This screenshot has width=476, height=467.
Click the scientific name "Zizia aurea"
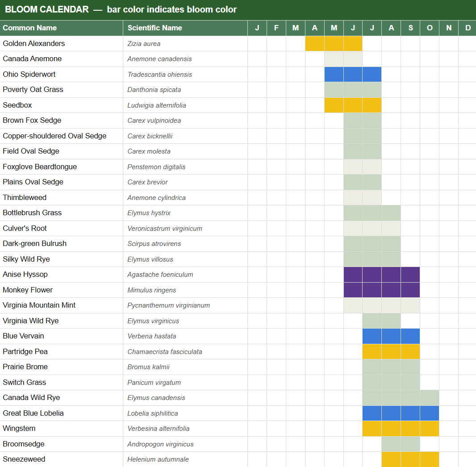(x=144, y=44)
